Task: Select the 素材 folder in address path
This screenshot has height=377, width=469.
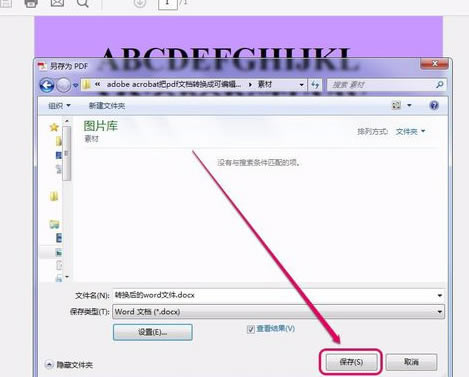Action: point(265,84)
